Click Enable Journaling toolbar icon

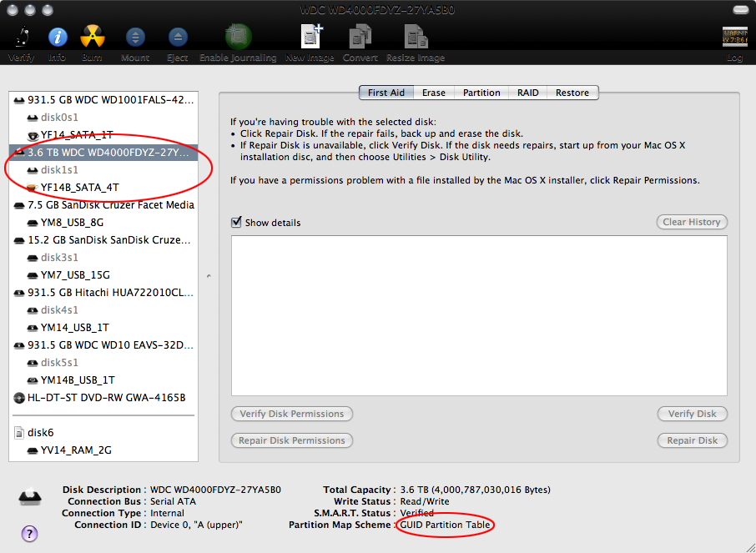pos(238,37)
